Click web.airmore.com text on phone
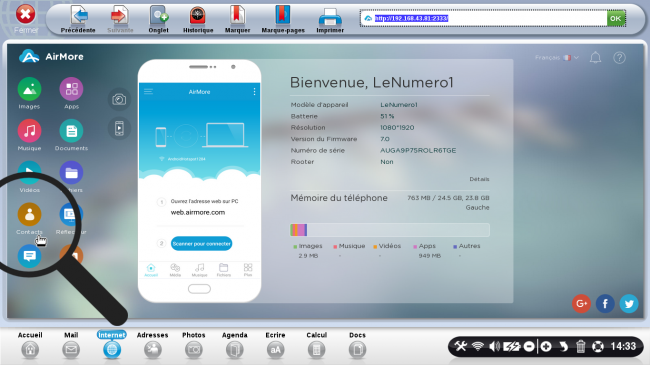The width and height of the screenshot is (650, 365). click(198, 212)
